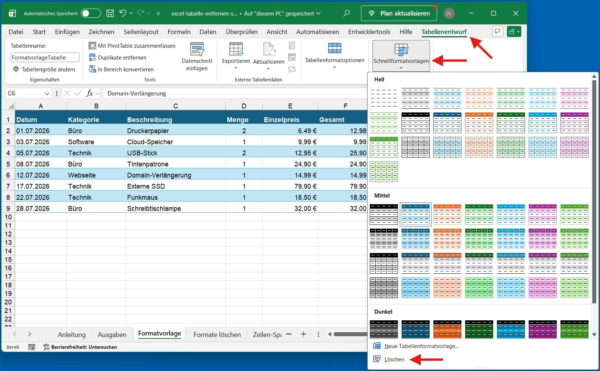Screen dimensions: 600x371
Task: Click cell containing Externe SSD
Action: click(175, 186)
